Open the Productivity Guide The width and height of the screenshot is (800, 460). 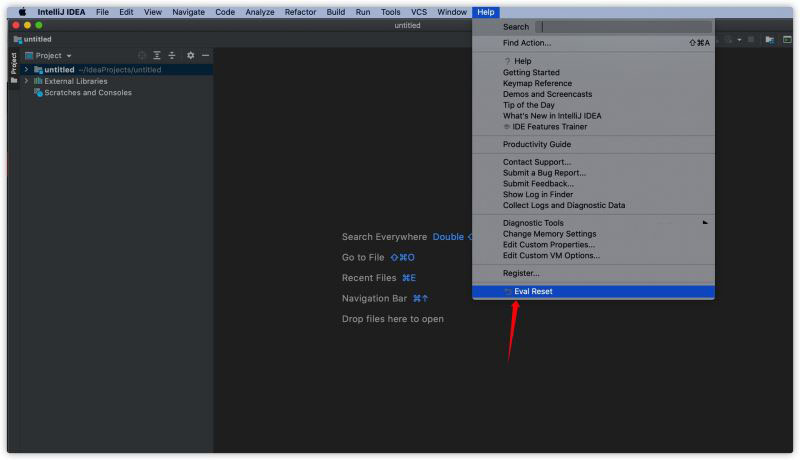click(x=593, y=144)
